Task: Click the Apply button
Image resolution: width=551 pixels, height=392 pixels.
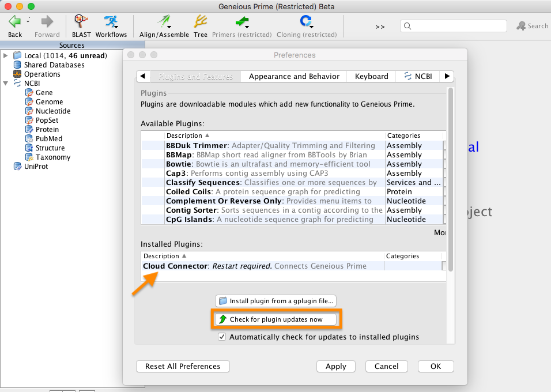Action: click(x=336, y=366)
